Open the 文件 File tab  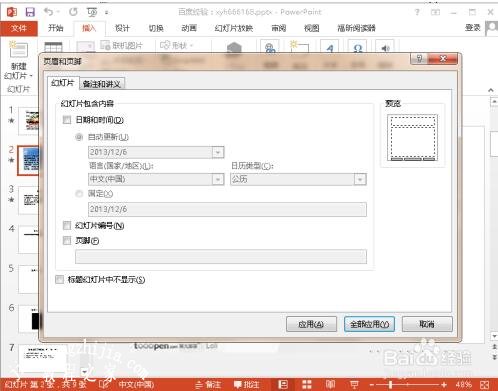click(x=19, y=28)
